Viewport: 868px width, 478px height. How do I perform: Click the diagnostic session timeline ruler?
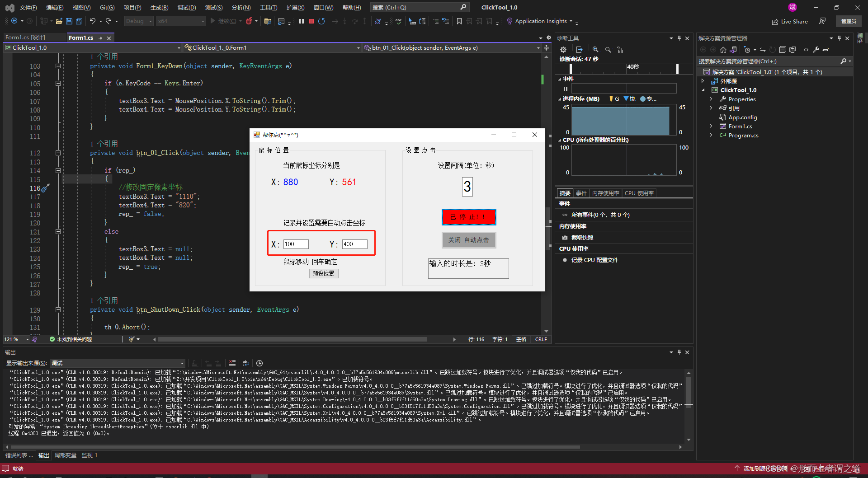click(x=624, y=69)
